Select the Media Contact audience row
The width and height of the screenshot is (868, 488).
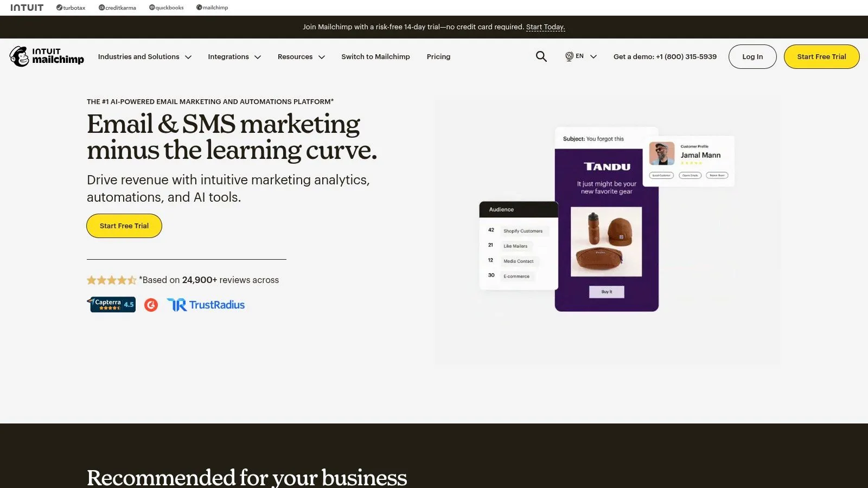point(513,261)
